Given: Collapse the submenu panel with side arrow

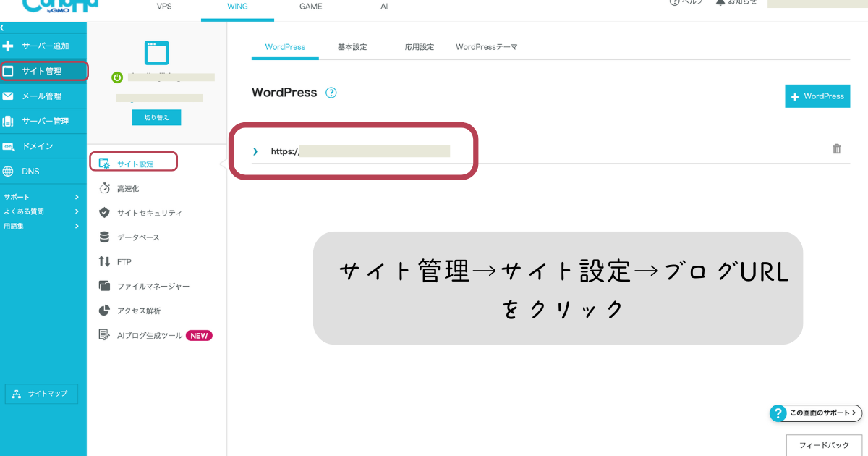Looking at the screenshot, I should click(222, 164).
